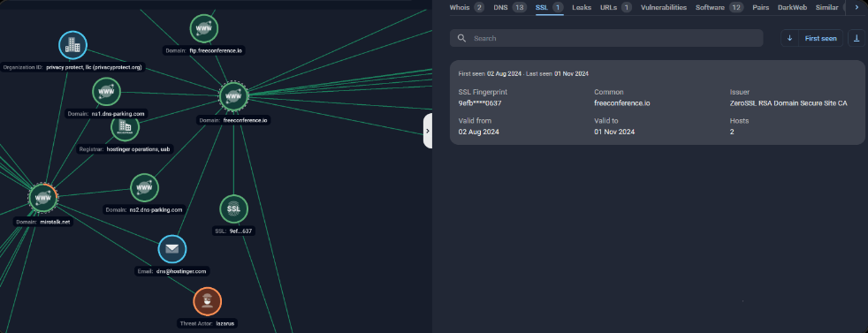Click the download export icon
Screen dimensions: 868x333
(x=857, y=38)
